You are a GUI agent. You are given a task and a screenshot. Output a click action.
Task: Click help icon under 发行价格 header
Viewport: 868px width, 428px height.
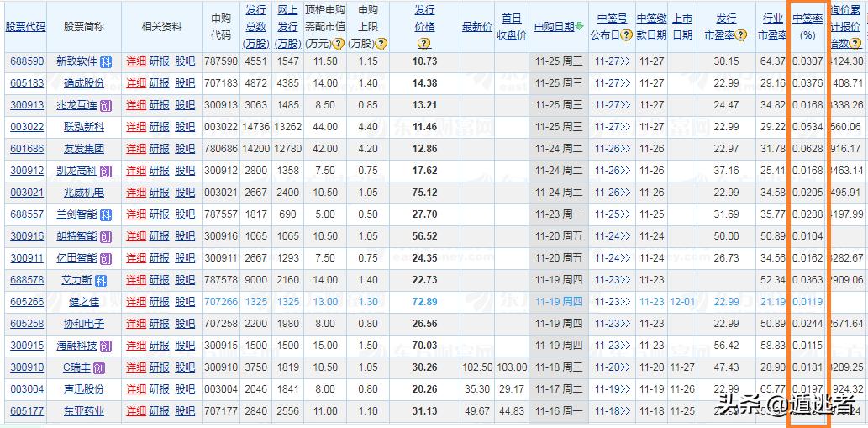pyautogui.click(x=424, y=43)
